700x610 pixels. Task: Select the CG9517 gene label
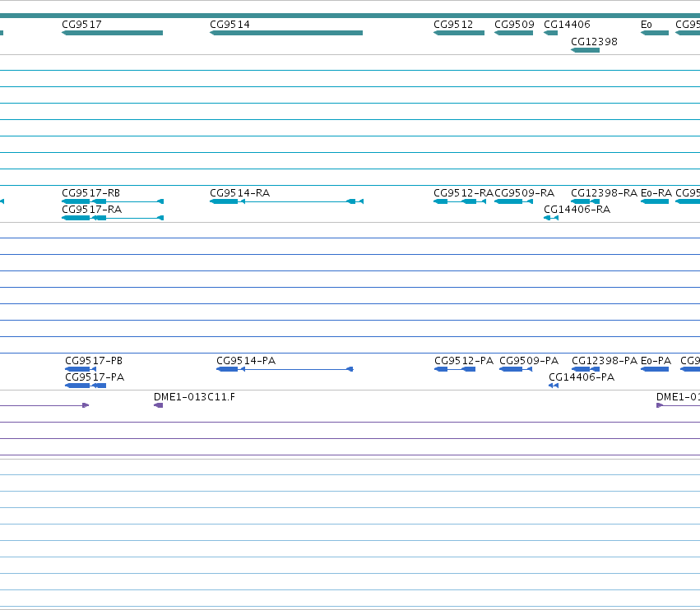click(x=81, y=25)
